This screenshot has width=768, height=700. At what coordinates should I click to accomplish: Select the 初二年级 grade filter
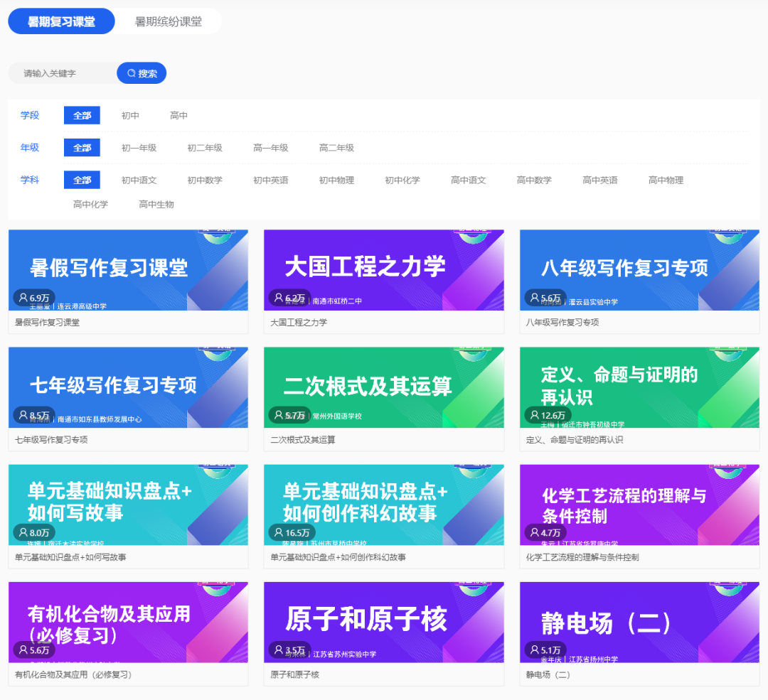pyautogui.click(x=206, y=147)
